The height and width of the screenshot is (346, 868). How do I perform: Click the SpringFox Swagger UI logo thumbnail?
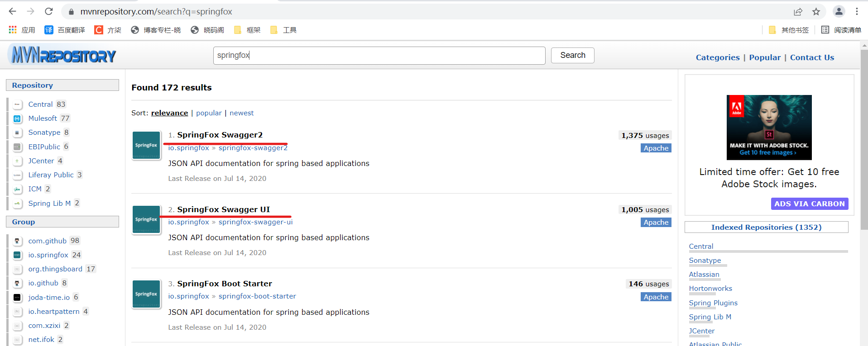click(146, 220)
